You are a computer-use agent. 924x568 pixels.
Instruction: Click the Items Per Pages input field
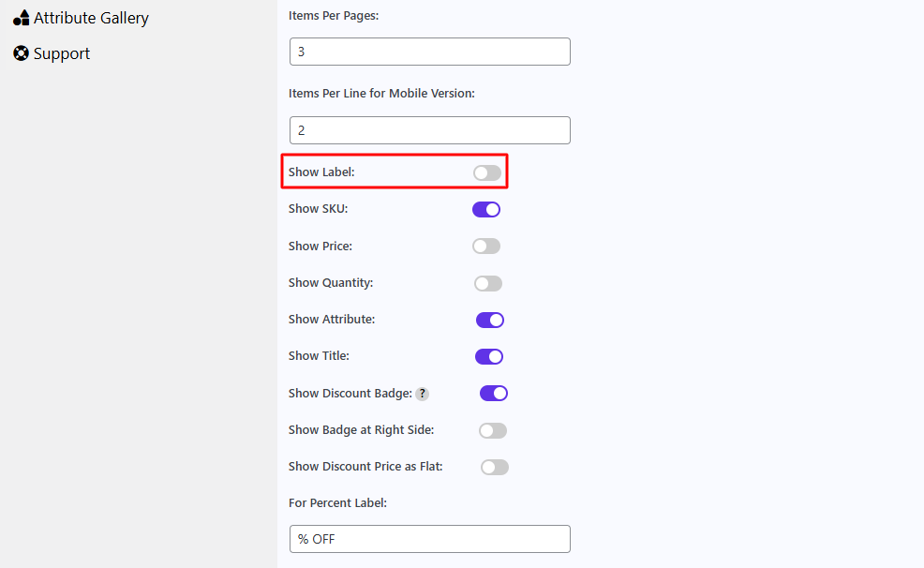point(430,52)
